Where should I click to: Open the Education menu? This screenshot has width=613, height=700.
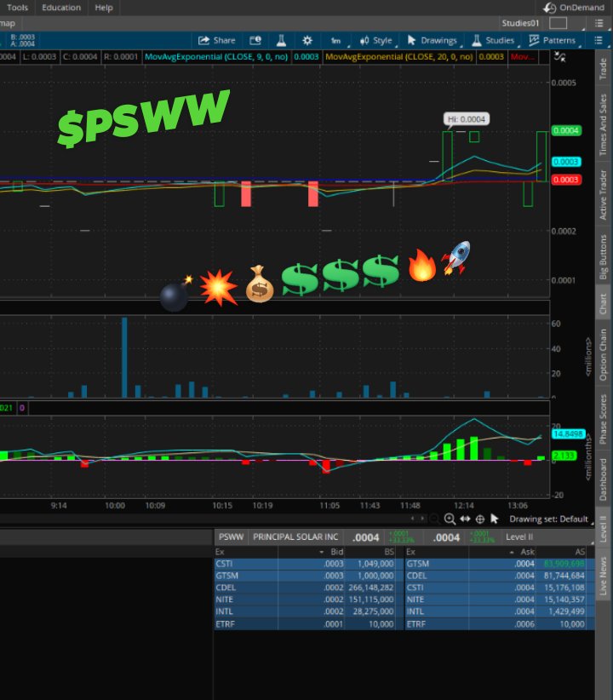tap(61, 8)
